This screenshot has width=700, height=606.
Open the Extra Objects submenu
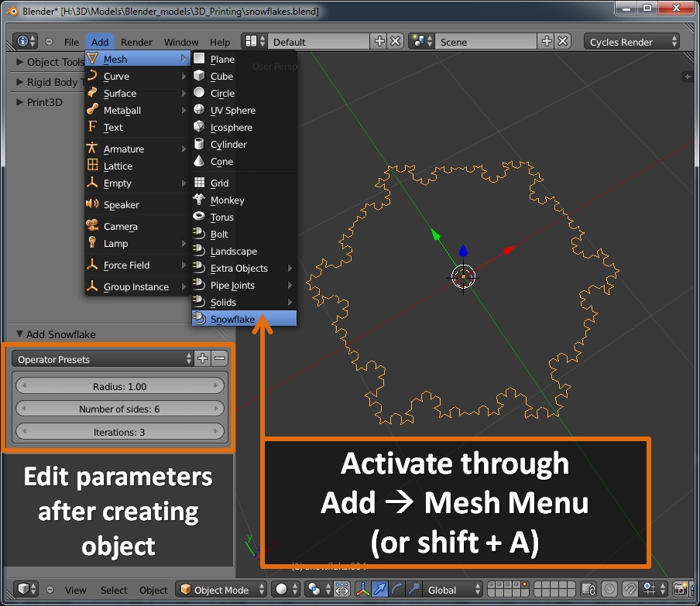tap(244, 269)
